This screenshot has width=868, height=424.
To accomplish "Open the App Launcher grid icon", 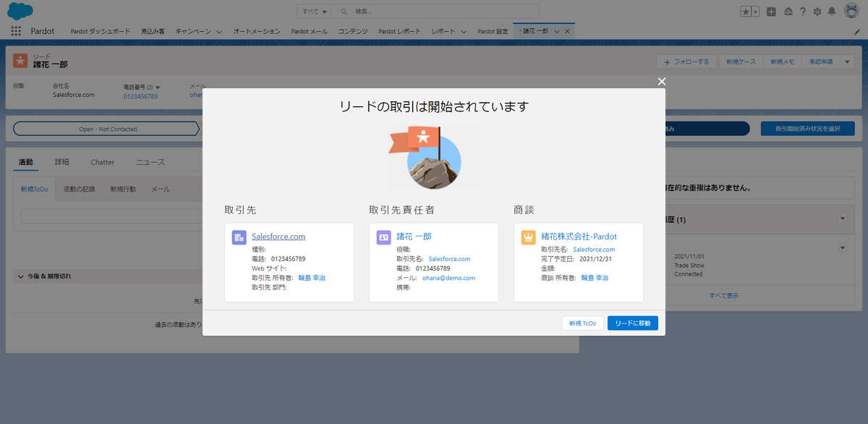I will 16,31.
